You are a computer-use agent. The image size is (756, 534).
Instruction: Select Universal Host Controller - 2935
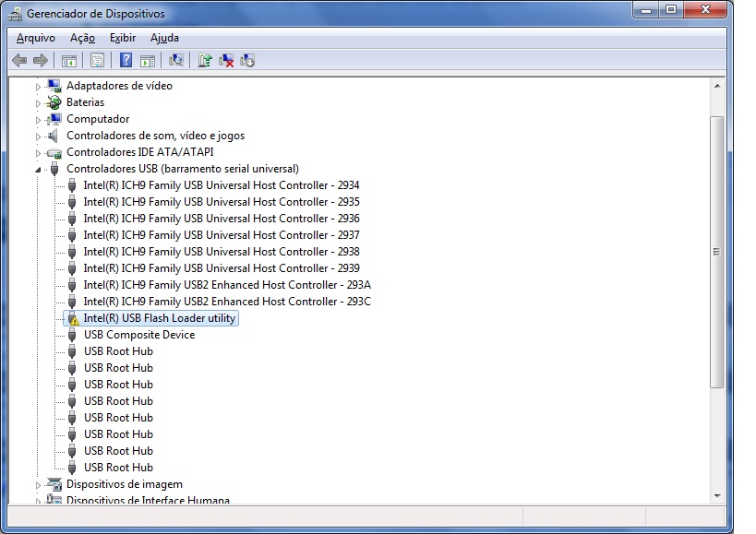[222, 202]
